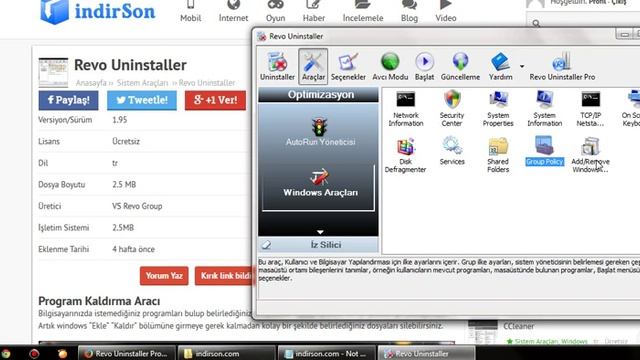The width and height of the screenshot is (640, 360).
Task: Open TCP/IP Netstat tool
Action: tap(590, 109)
